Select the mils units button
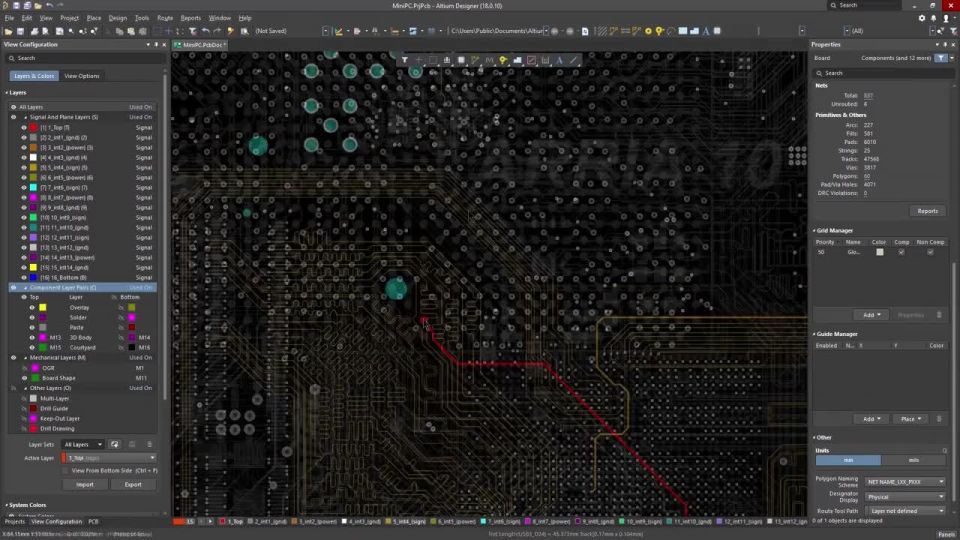Screen dimensions: 960x540 tap(914, 460)
